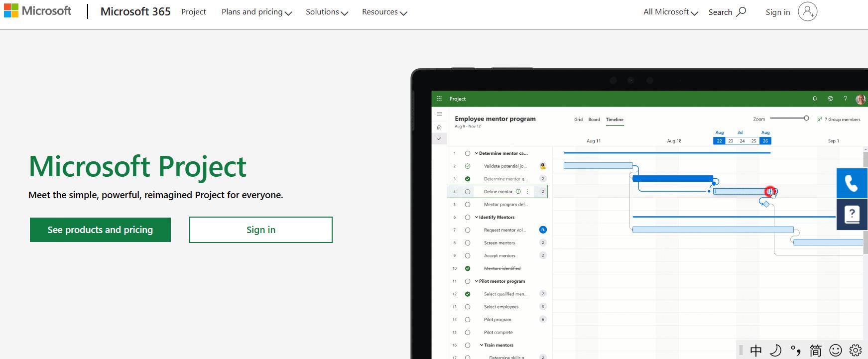
Task: Click See products and pricing button
Action: click(100, 230)
